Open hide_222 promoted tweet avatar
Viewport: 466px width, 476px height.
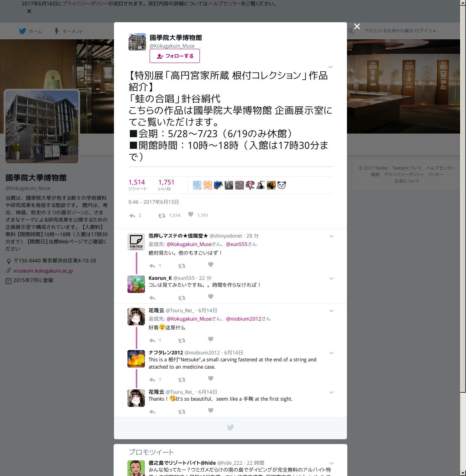click(x=136, y=468)
